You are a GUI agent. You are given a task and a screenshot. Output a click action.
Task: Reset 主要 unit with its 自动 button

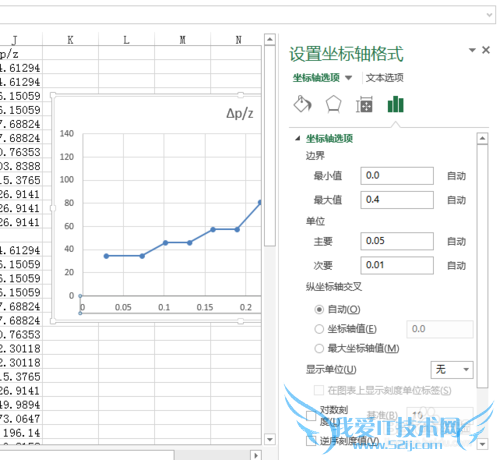456,241
